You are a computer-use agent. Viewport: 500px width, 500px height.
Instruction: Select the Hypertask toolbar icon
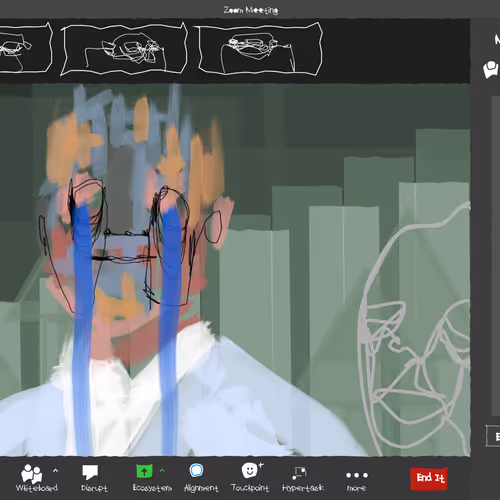click(299, 473)
